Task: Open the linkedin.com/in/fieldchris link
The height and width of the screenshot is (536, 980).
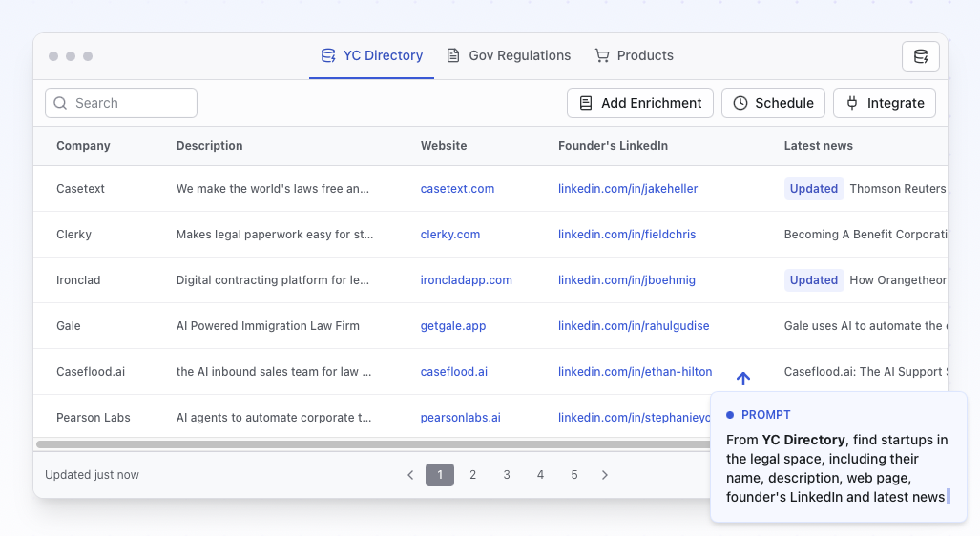Action: pos(627,235)
